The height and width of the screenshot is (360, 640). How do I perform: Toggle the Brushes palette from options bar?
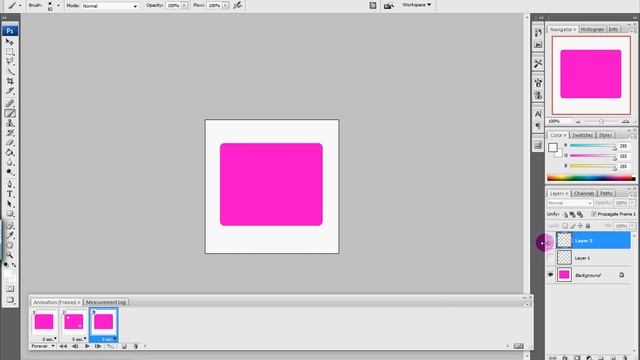coord(373,6)
